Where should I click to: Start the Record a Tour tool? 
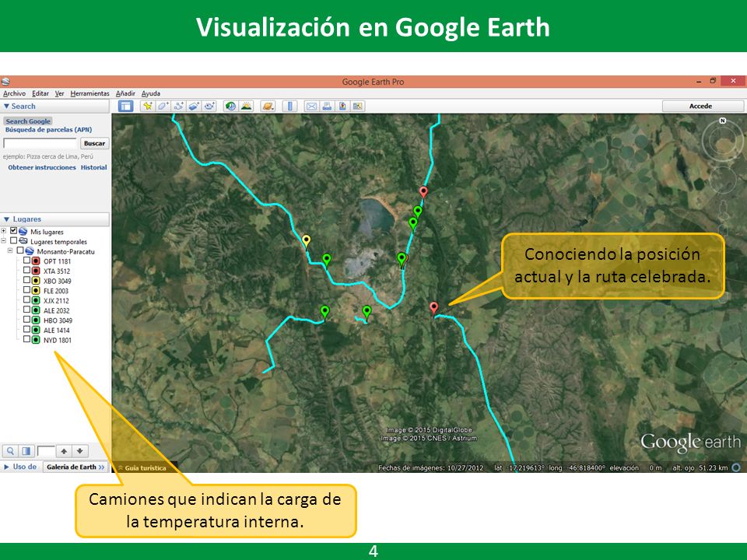[209, 107]
